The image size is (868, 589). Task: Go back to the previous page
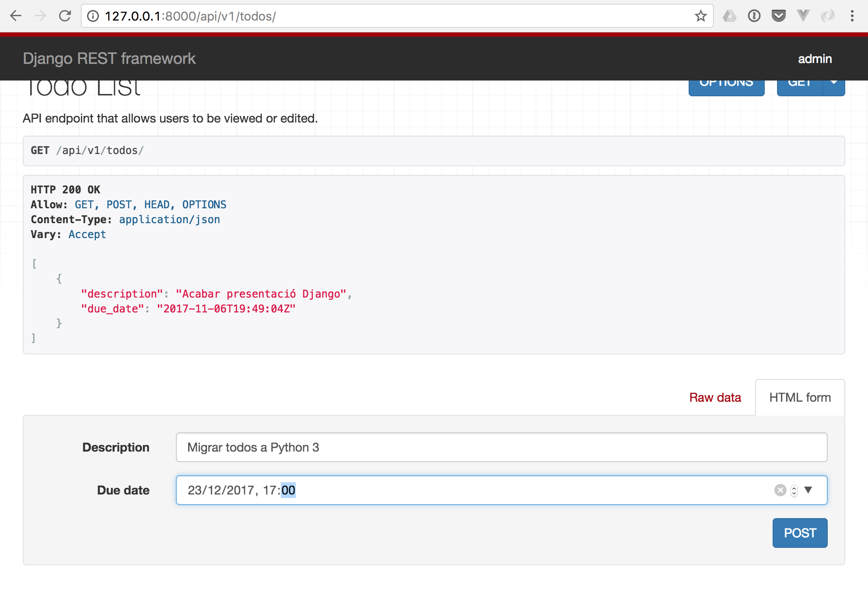click(16, 16)
